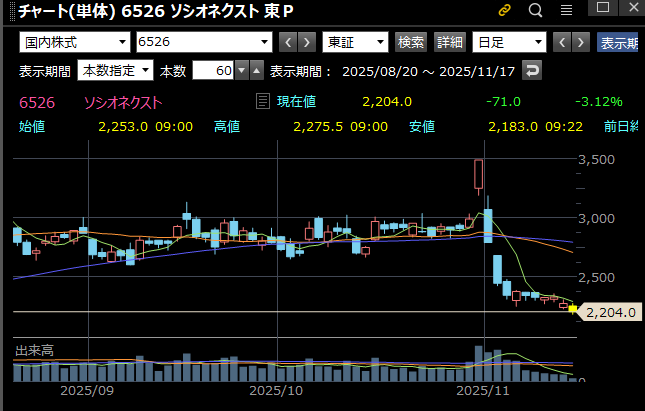Maximize the chart window
This screenshot has height=411, width=645.
[603, 9]
